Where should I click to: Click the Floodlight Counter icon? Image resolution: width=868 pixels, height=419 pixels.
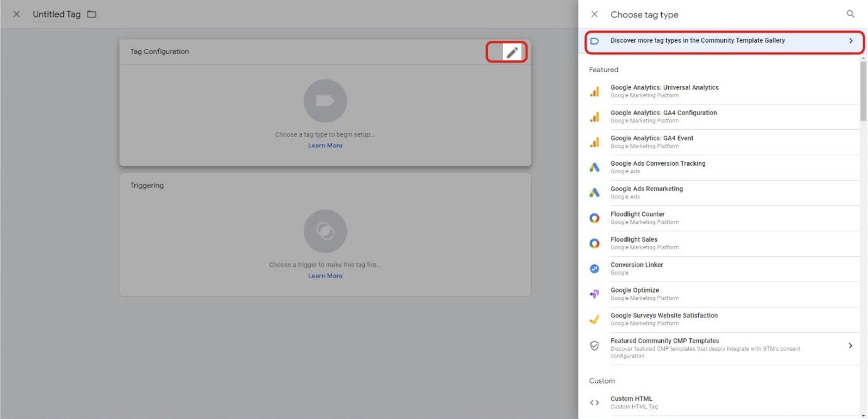click(x=595, y=217)
